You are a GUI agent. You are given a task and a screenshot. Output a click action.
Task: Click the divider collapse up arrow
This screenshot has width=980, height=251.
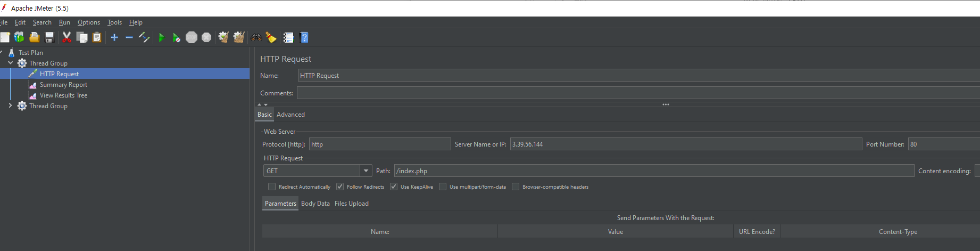[260, 104]
